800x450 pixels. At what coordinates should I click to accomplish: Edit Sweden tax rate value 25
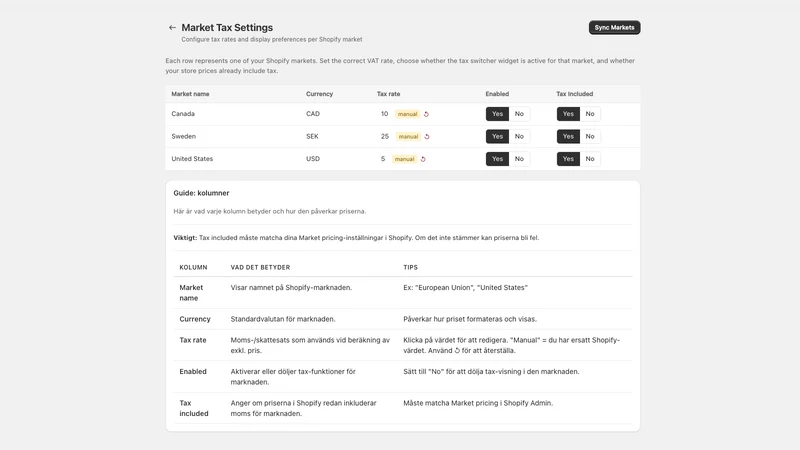[385, 136]
